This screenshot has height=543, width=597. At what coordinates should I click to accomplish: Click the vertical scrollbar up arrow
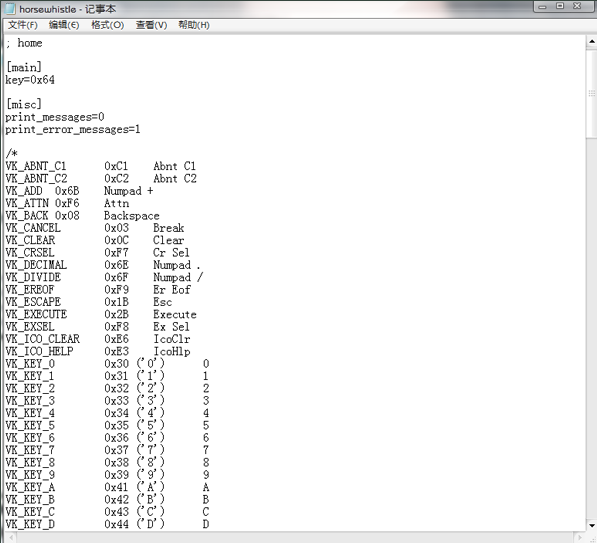coord(591,41)
